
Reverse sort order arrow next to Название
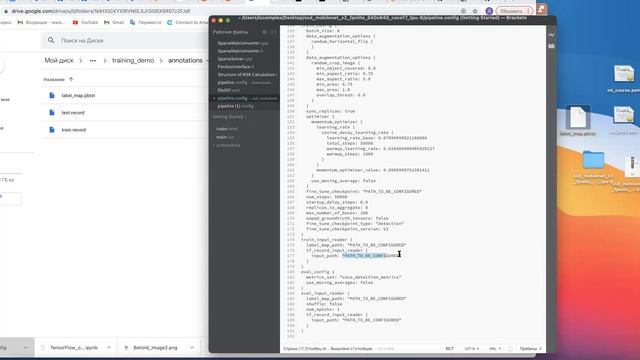click(x=71, y=80)
